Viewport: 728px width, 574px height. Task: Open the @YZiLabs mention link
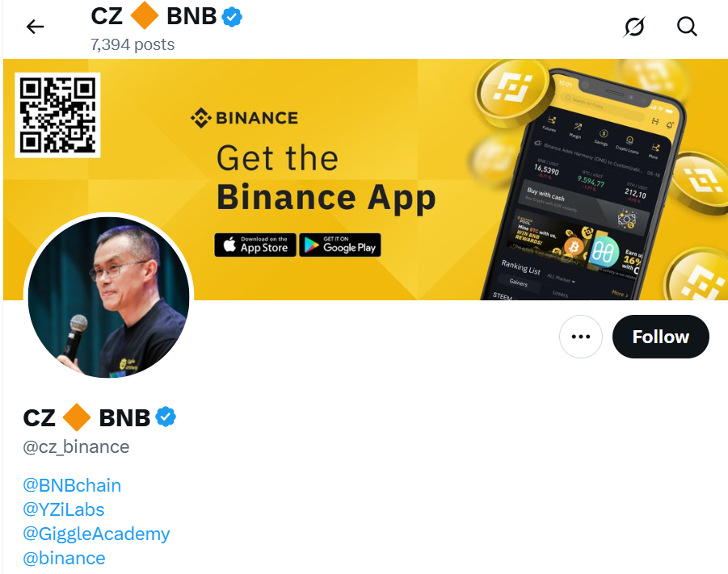(x=64, y=509)
